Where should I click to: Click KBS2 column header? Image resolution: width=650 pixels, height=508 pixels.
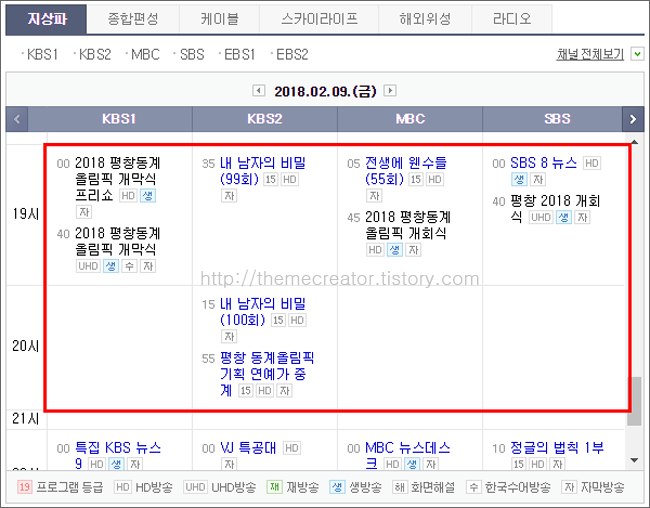pos(265,119)
